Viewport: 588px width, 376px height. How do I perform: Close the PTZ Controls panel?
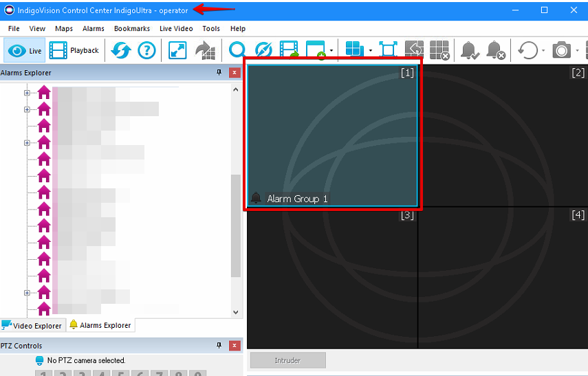pyautogui.click(x=235, y=345)
